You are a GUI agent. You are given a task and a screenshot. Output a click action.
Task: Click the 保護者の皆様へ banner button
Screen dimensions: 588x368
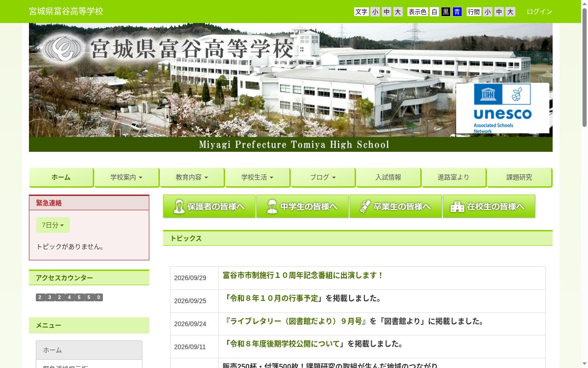click(209, 207)
